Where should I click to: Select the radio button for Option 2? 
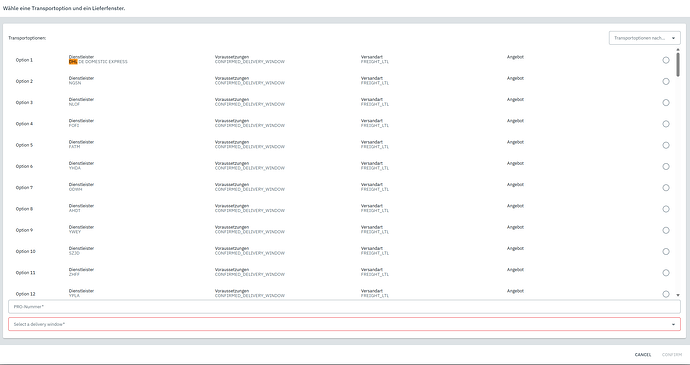[666, 81]
